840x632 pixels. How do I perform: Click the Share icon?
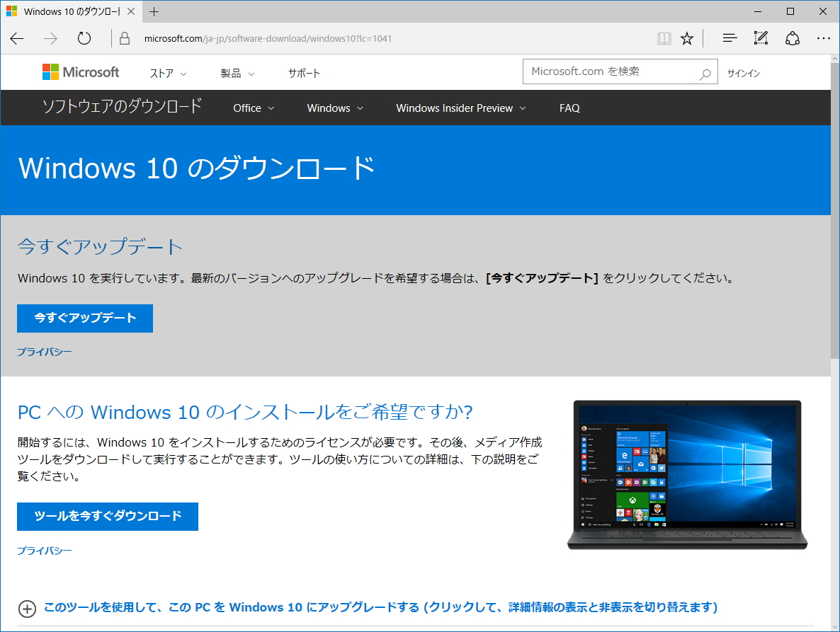point(792,38)
